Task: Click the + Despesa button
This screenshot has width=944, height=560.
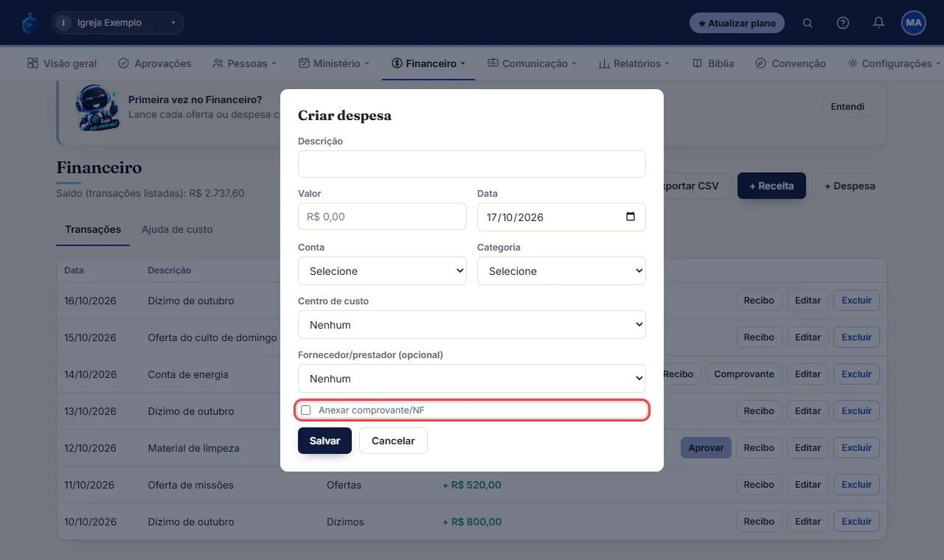Action: click(850, 186)
